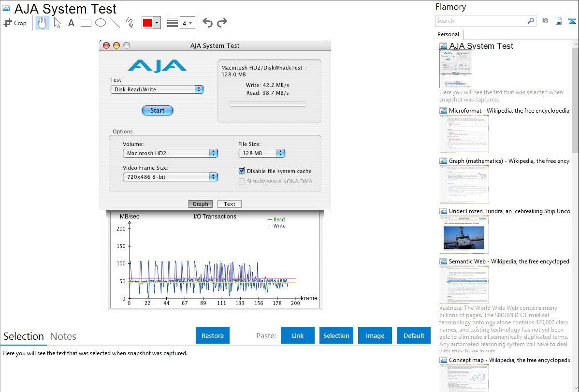Viewport: 579px width, 392px height.
Task: Click the blue triangle icon in Flamory panel
Action: (572, 21)
